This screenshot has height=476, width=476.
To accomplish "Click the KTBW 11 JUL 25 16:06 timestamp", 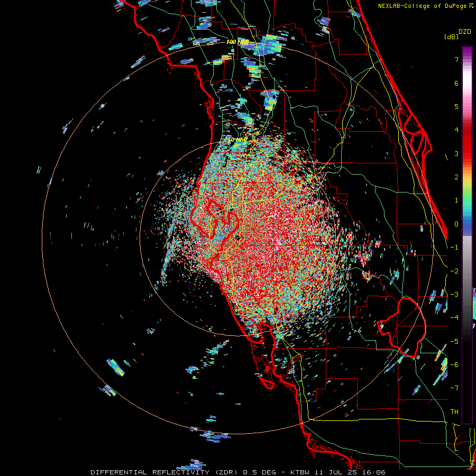I will tap(337, 472).
